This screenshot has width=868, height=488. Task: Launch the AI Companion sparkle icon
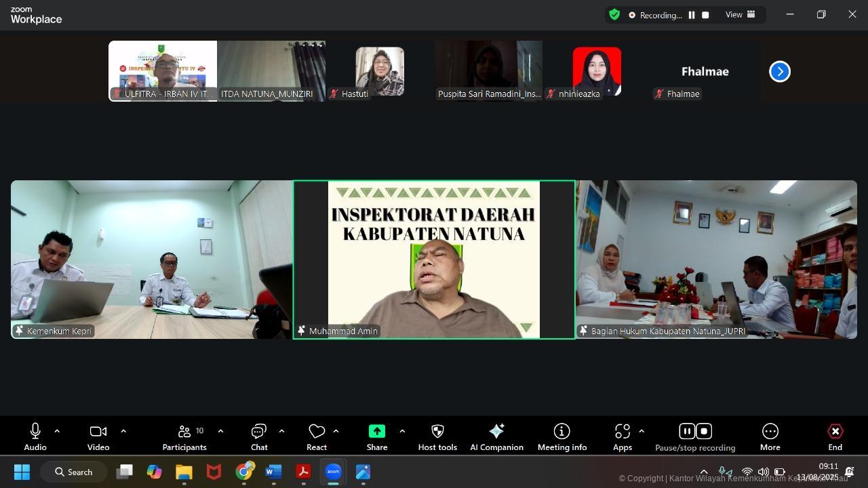pos(496,432)
